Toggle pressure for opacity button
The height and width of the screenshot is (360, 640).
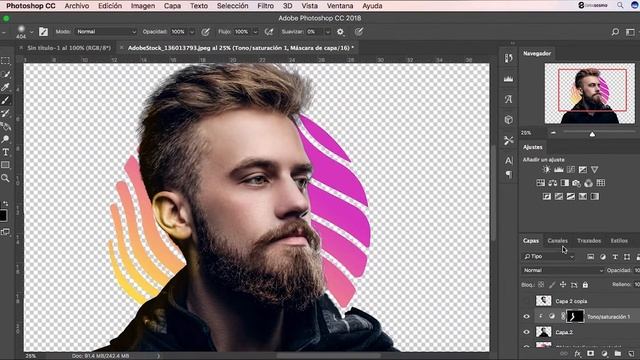(206, 32)
